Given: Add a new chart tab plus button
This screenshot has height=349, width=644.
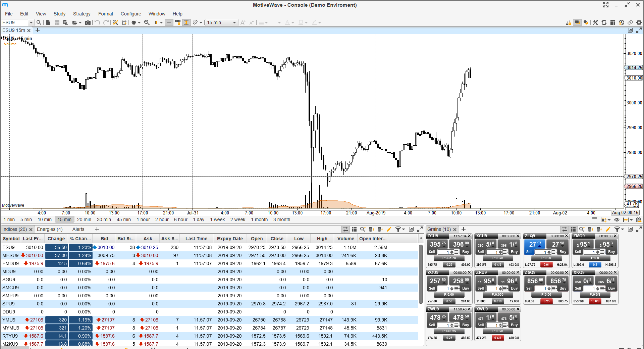Looking at the screenshot, I should point(38,30).
